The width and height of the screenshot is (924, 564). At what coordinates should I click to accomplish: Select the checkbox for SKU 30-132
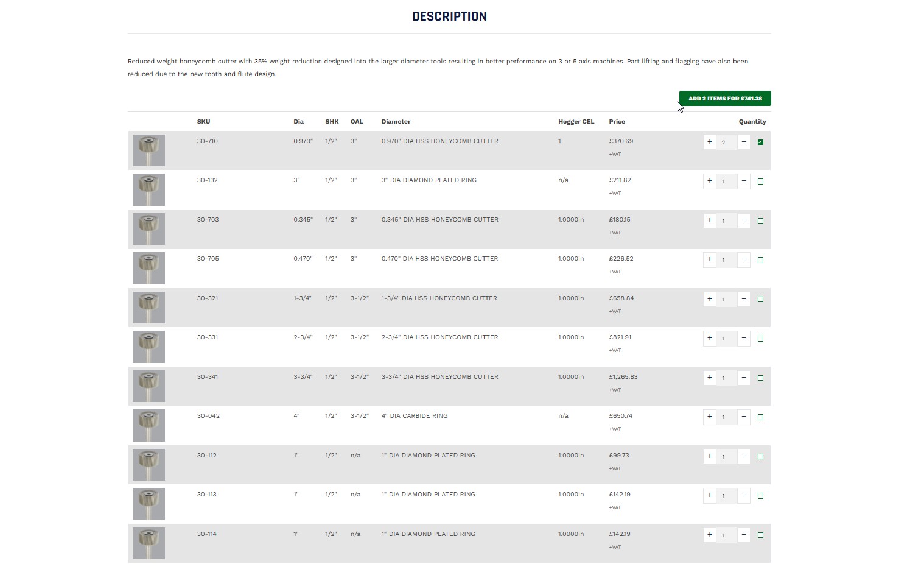[760, 182]
